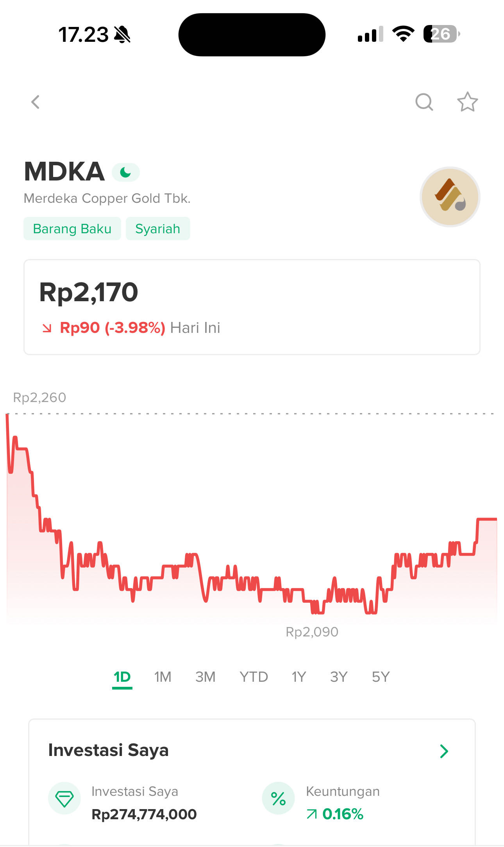Screen dimensions: 504x847
Task: Tap the Syariah tag
Action: point(158,229)
